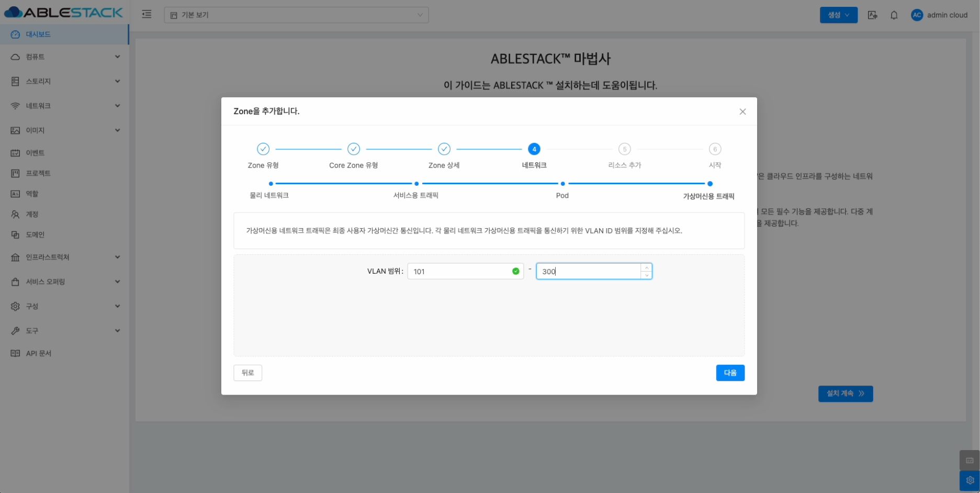Click the settings gear icon at bottom right
Image resolution: width=980 pixels, height=493 pixels.
point(970,480)
